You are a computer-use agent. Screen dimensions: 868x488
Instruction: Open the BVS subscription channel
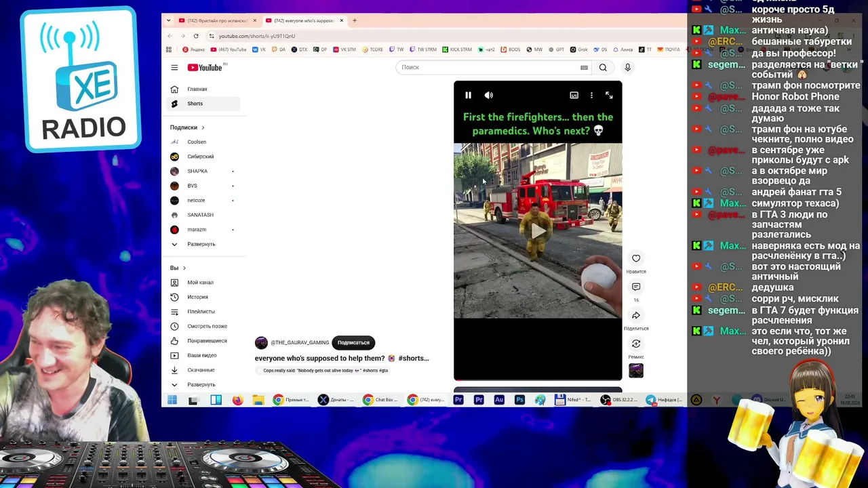click(x=204, y=186)
